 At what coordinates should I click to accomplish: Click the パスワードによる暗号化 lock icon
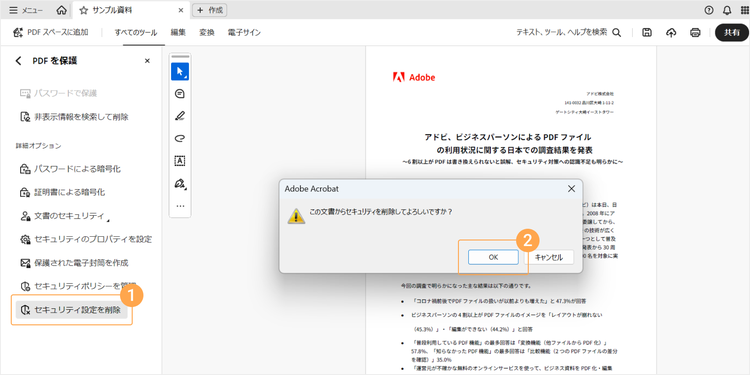tap(25, 169)
